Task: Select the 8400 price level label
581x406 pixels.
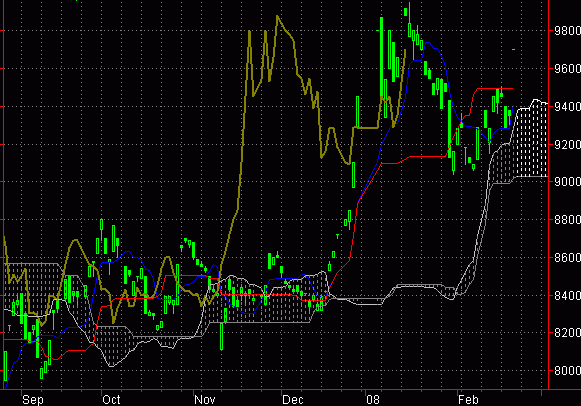Action: [x=567, y=296]
